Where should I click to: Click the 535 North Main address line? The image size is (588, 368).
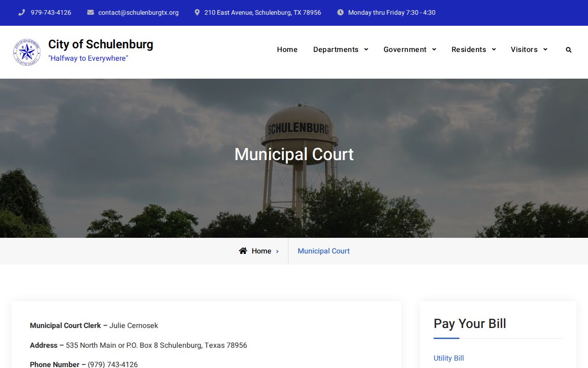tap(138, 345)
